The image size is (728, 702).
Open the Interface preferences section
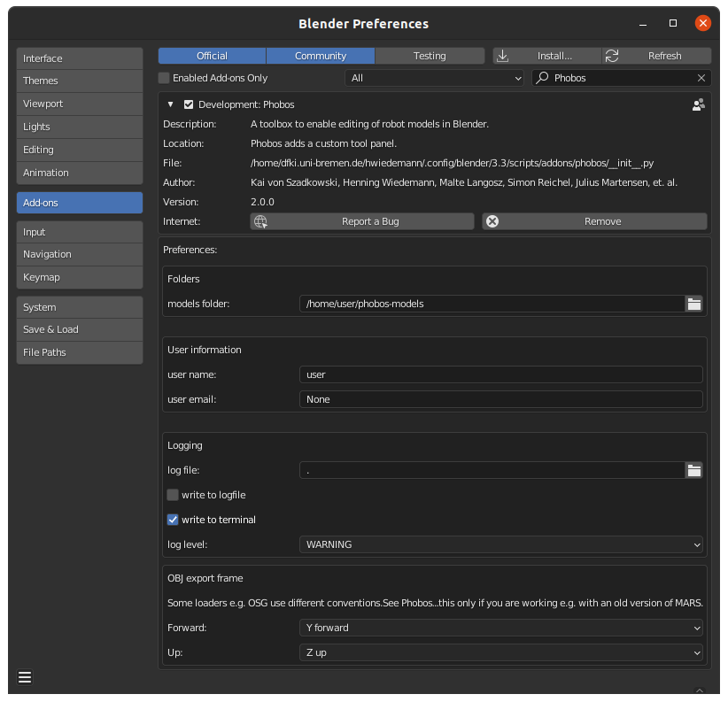(x=80, y=58)
